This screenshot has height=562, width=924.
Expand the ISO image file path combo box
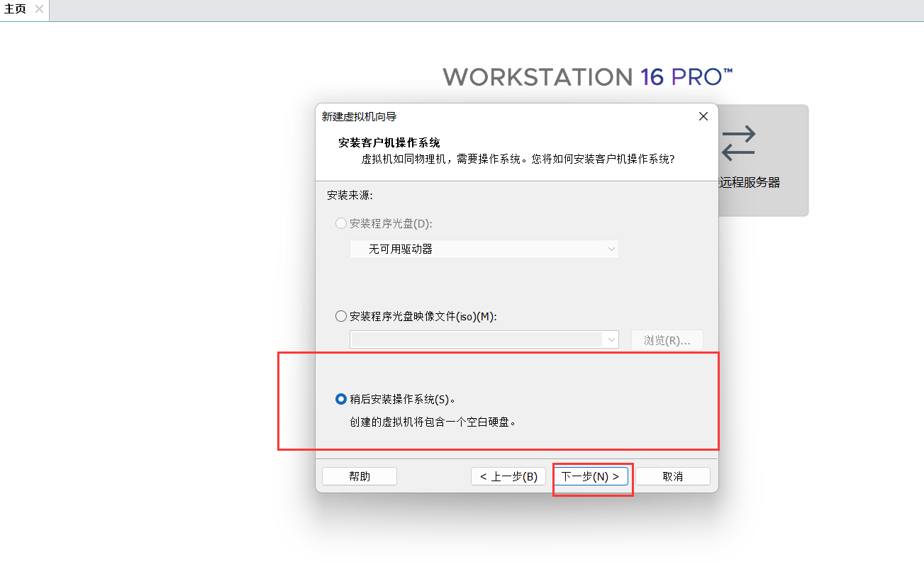(484, 340)
